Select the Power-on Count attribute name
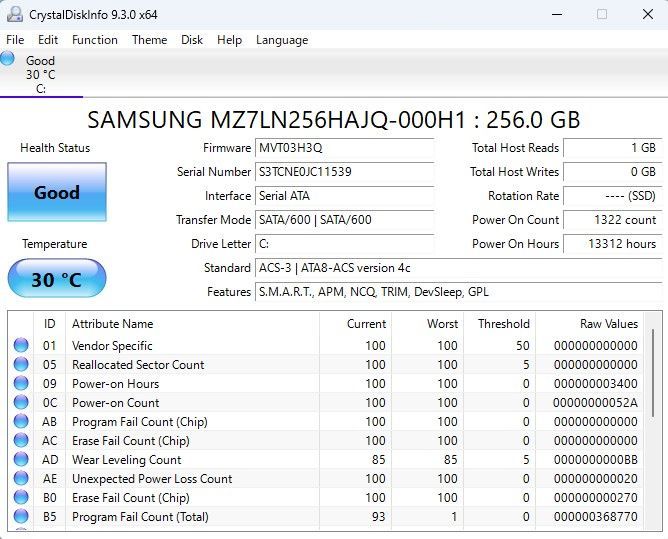The height and width of the screenshot is (539, 668). click(115, 403)
